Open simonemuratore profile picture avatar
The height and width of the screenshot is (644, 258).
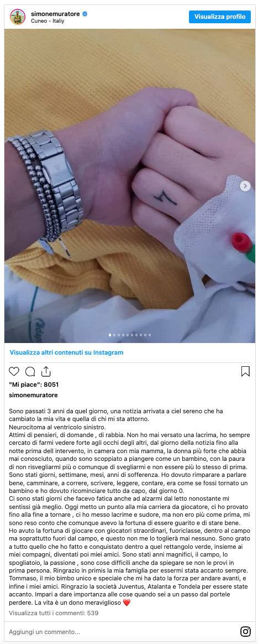pos(18,17)
